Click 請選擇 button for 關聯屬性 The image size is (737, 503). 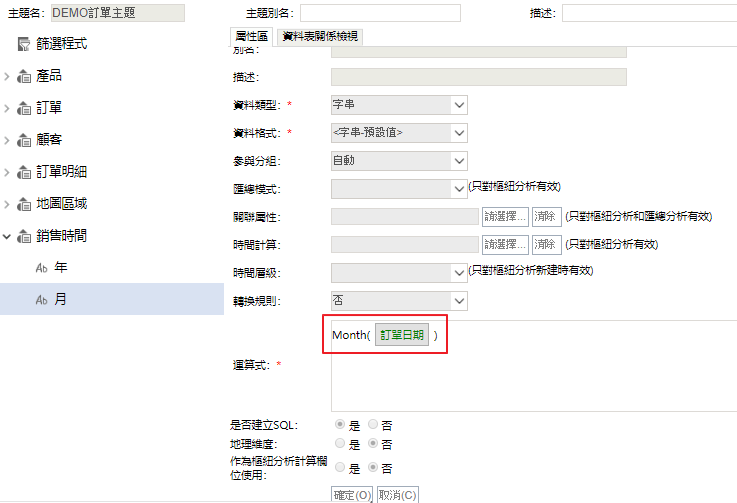(505, 216)
